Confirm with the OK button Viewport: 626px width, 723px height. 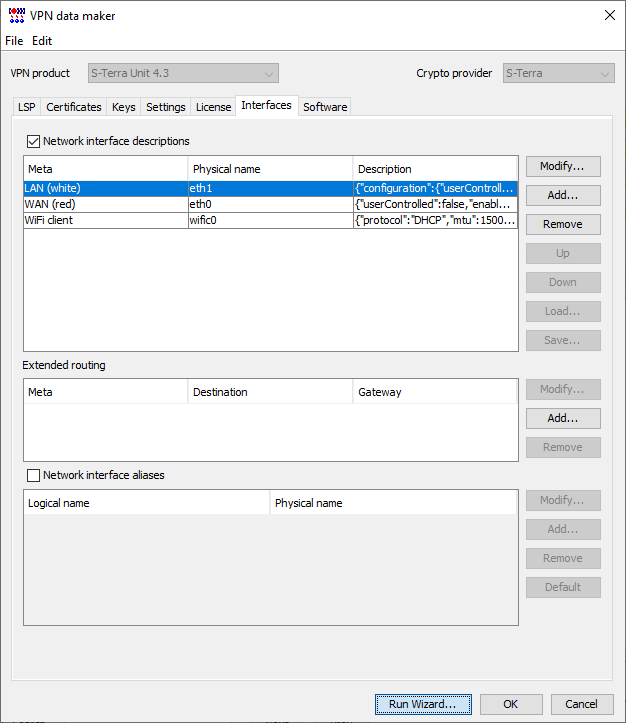tap(511, 704)
